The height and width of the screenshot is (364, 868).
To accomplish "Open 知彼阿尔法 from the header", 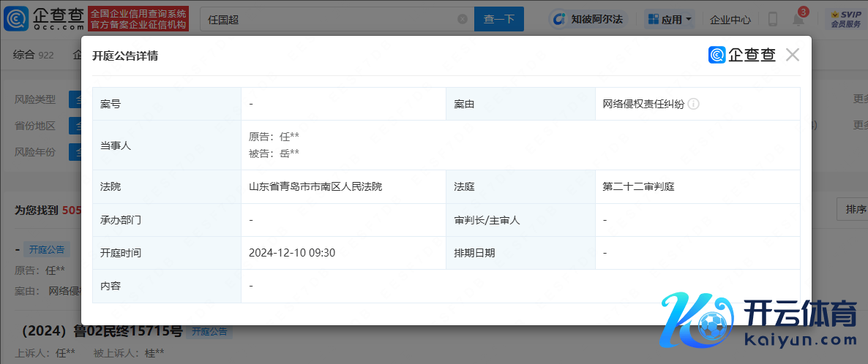I will point(587,20).
